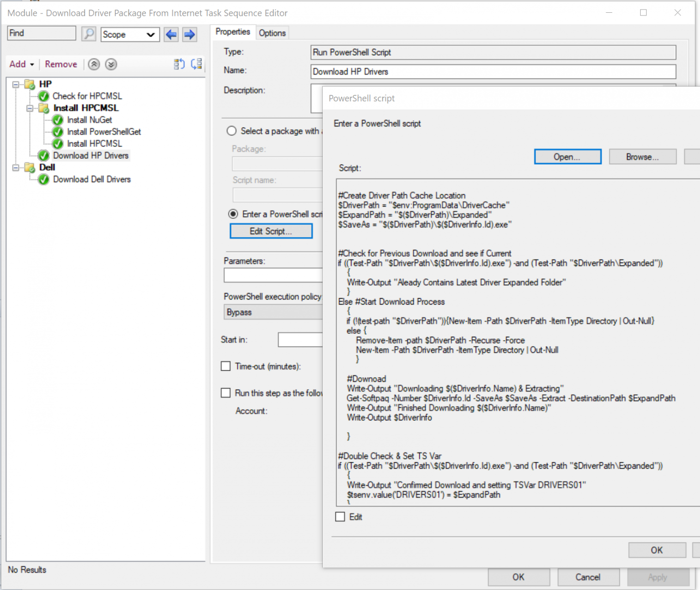Viewport: 700px width, 590px height.
Task: Check the Edit checkbox in PowerShell script dialog
Action: (x=340, y=517)
